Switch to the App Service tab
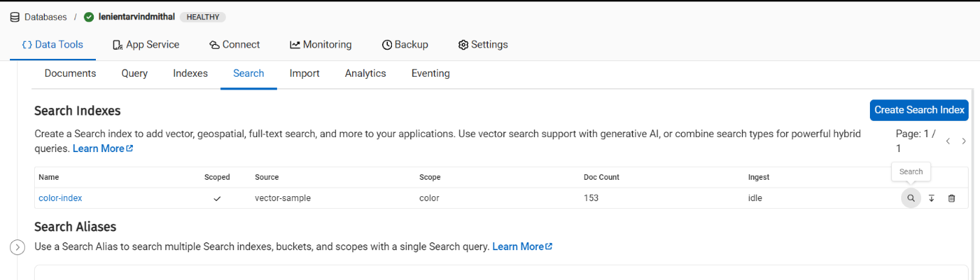The width and height of the screenshot is (980, 280). coord(146,45)
